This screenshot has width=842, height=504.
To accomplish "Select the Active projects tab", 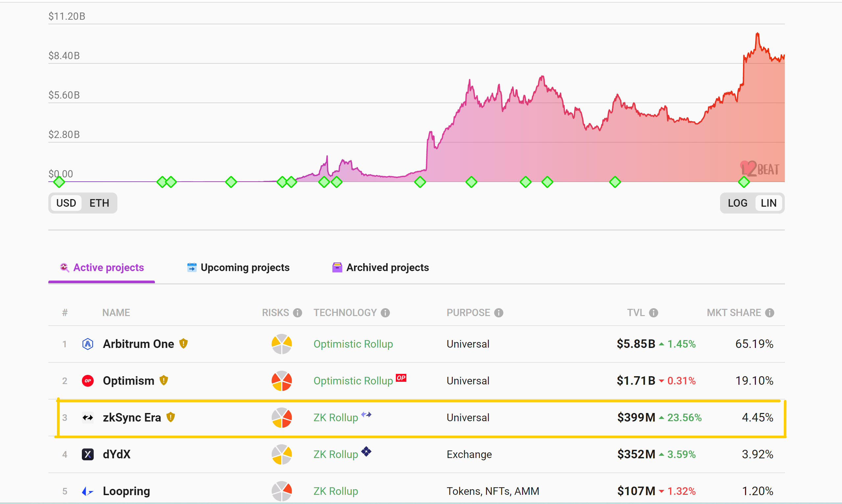I will [102, 268].
